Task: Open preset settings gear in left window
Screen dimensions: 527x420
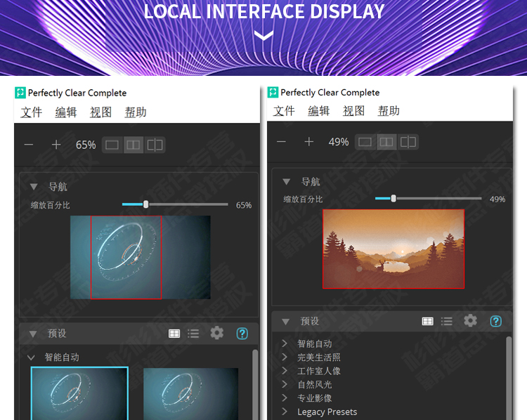Action: (217, 333)
